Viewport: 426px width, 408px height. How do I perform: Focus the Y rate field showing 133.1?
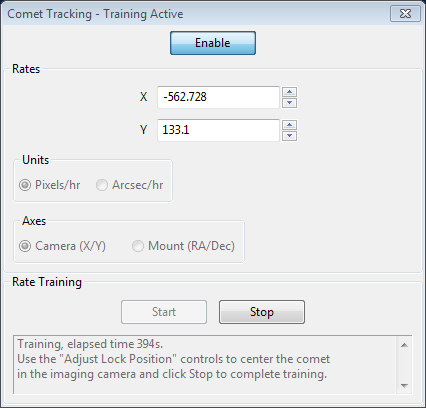click(218, 130)
